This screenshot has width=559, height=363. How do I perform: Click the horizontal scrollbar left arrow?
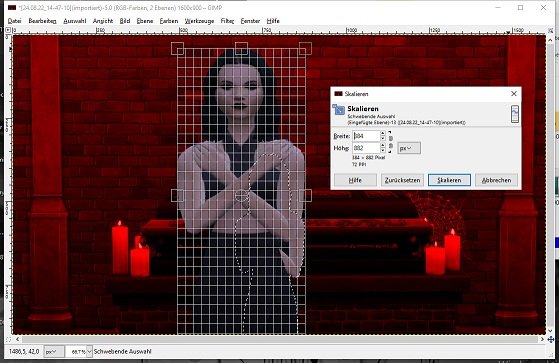(x=17, y=339)
